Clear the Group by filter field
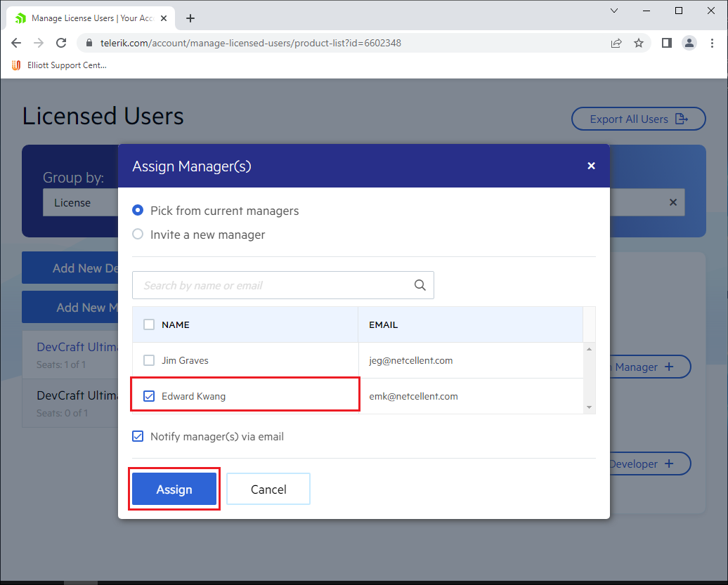The height and width of the screenshot is (585, 728). pos(673,202)
